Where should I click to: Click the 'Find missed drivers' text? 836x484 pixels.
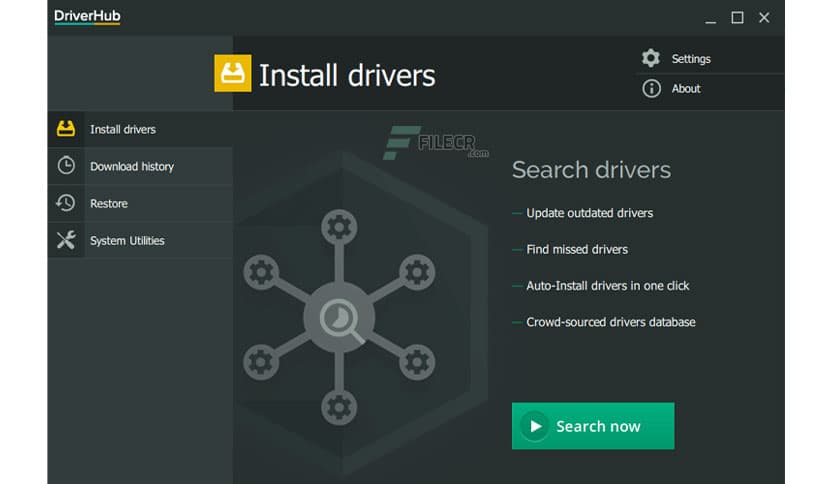pyautogui.click(x=577, y=249)
